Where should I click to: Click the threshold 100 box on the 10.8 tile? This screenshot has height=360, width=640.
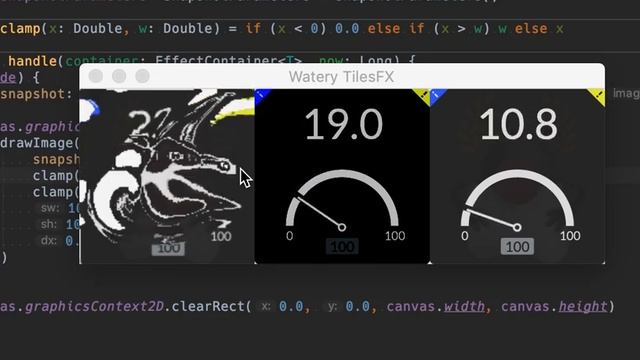pyautogui.click(x=517, y=247)
